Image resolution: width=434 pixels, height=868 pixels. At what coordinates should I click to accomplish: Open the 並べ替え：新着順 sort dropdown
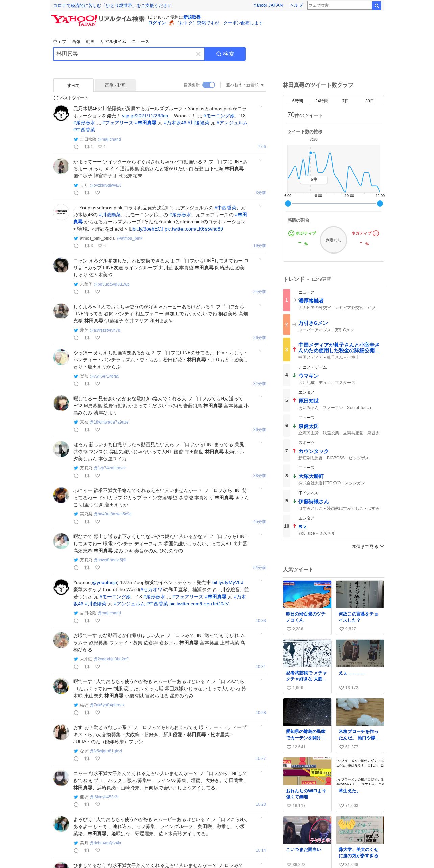(245, 85)
